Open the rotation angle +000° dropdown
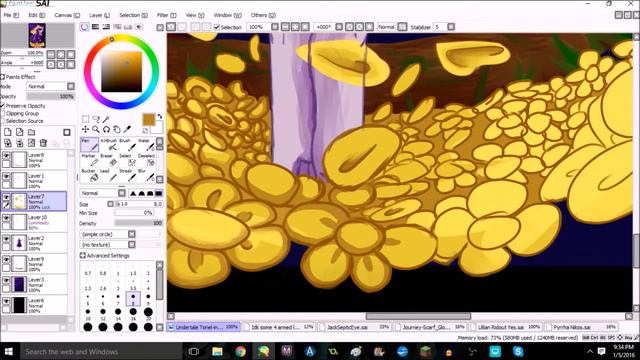 tap(339, 27)
